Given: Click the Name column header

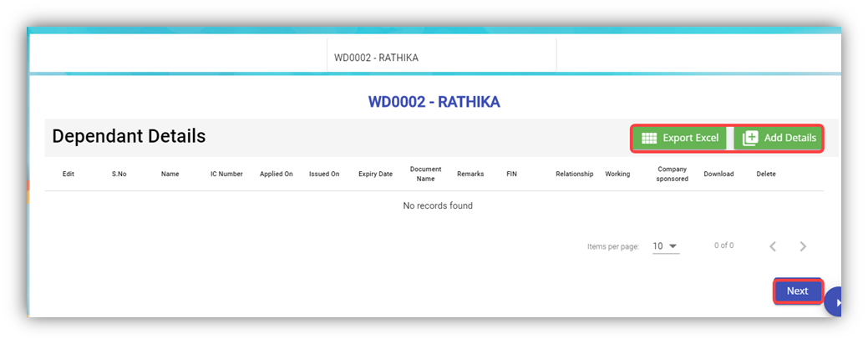Looking at the screenshot, I should [x=170, y=175].
